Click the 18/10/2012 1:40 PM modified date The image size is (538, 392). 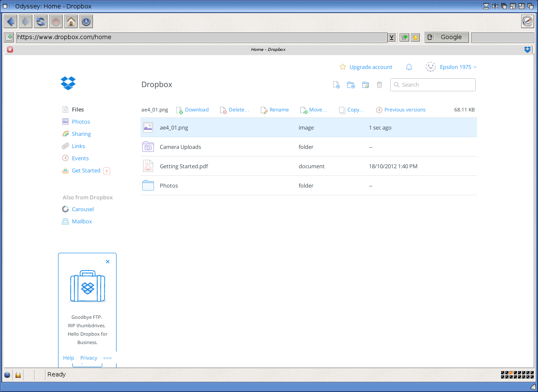(x=393, y=166)
